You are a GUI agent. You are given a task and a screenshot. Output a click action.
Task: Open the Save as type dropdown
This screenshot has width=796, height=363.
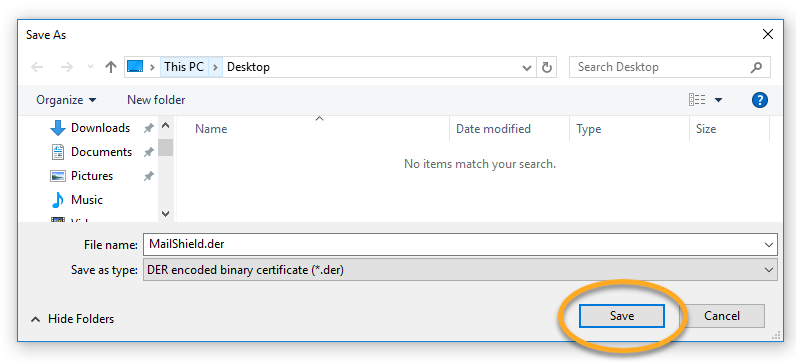point(460,270)
